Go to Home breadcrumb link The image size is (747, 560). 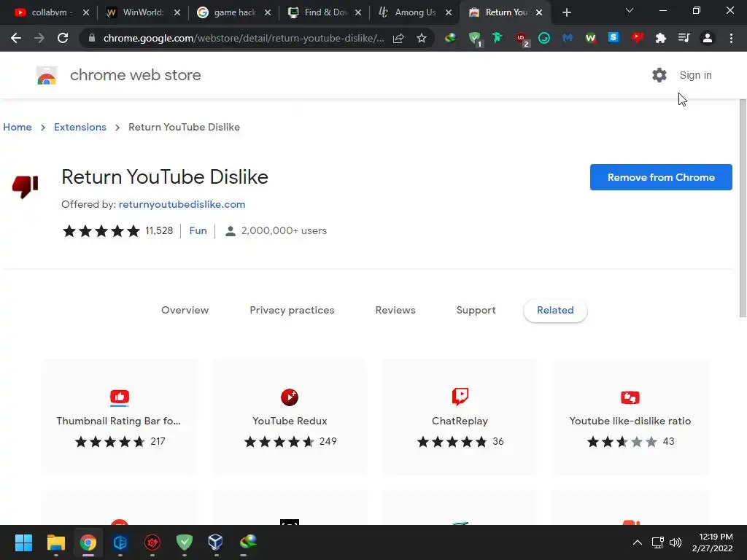tap(18, 127)
